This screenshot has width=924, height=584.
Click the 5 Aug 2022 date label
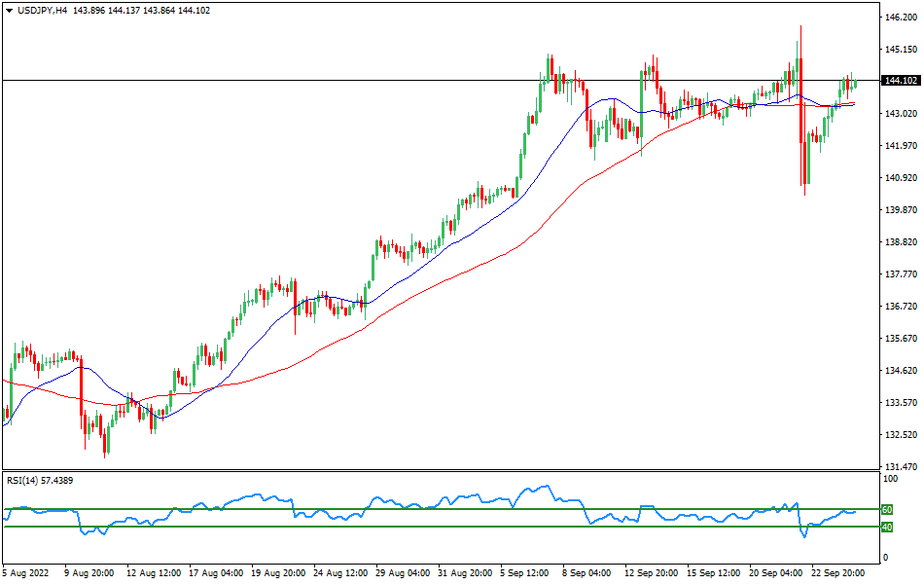(27, 573)
